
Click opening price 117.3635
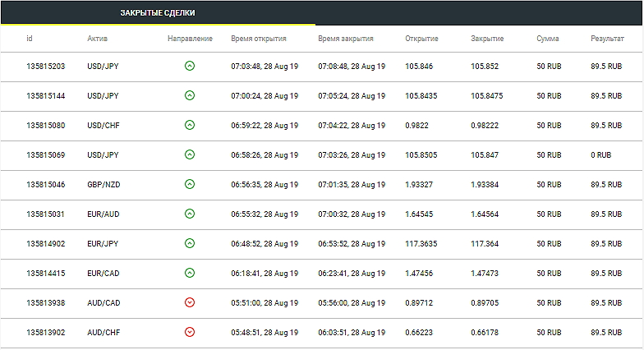tap(421, 243)
